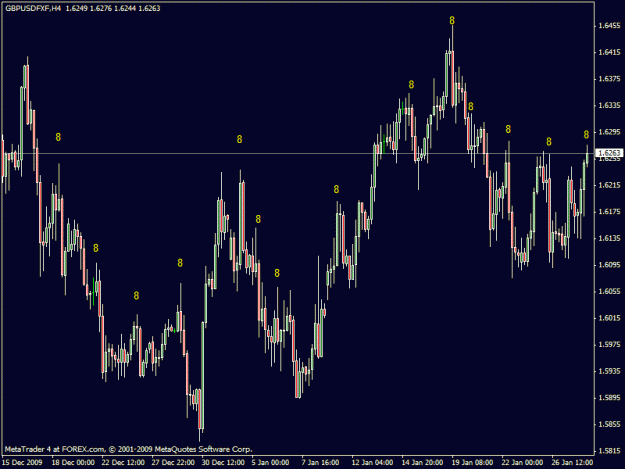Click the 15 Dec 2009 date label
Image resolution: width=625 pixels, height=469 pixels.
[22, 462]
